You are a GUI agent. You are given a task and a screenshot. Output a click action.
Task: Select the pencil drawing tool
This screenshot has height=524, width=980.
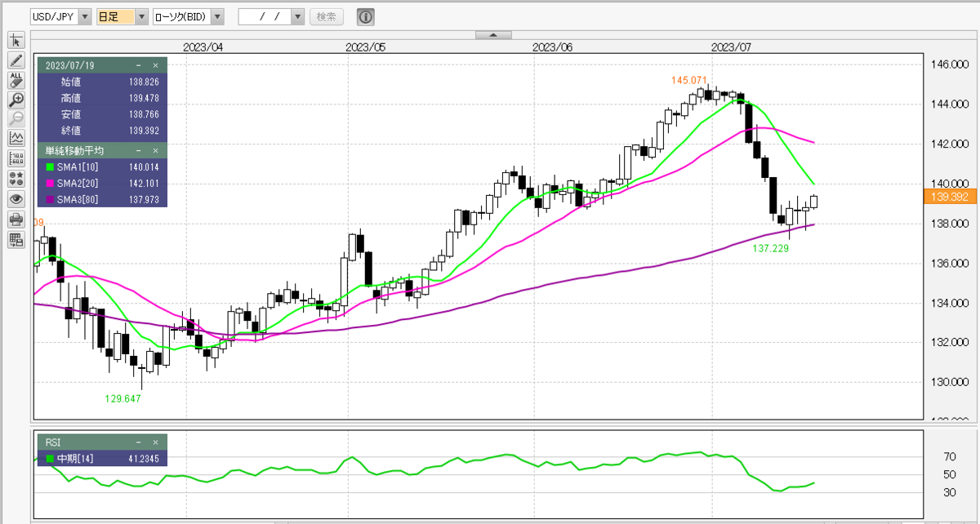point(16,60)
